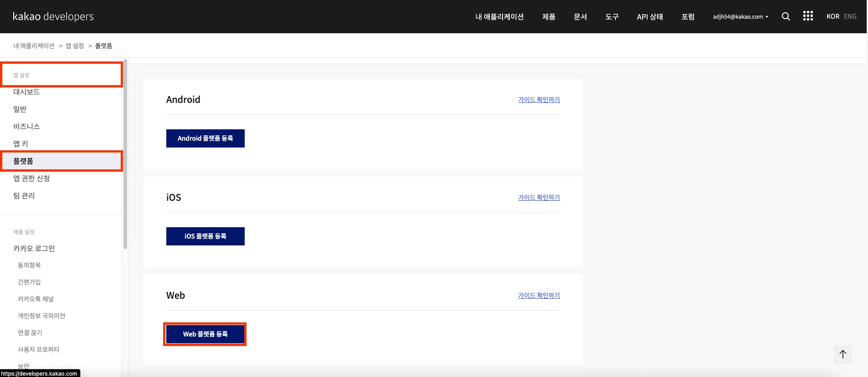Select 플랫폼 in the sidebar
The height and width of the screenshot is (377, 868).
[x=61, y=161]
